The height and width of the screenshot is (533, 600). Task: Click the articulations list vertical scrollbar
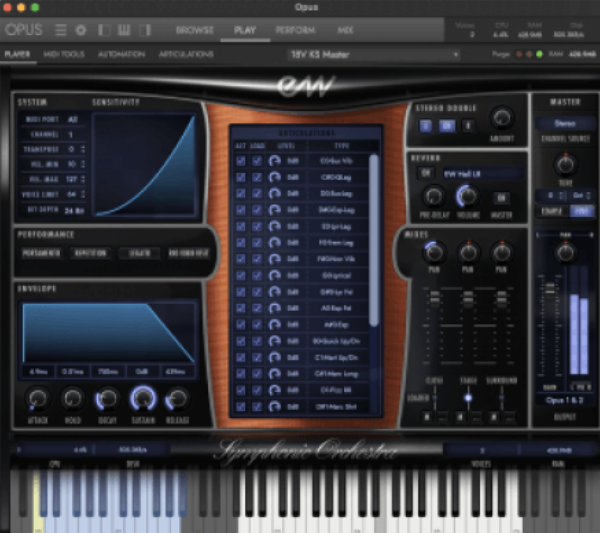[x=374, y=240]
